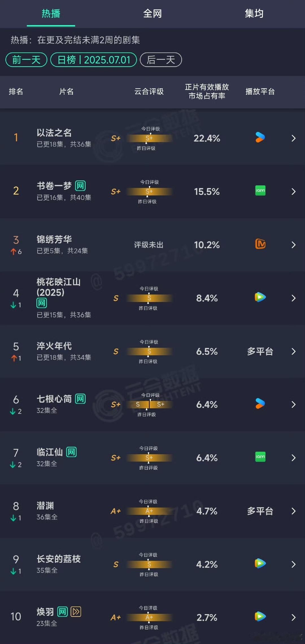
Task: Switch to the 集均 tab
Action: (254, 13)
